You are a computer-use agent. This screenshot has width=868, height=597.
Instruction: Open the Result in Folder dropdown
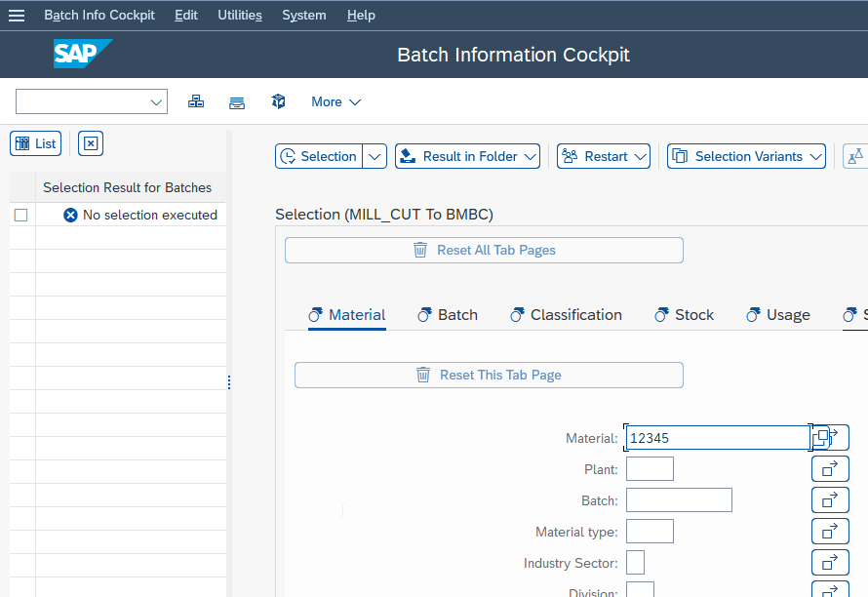click(468, 156)
